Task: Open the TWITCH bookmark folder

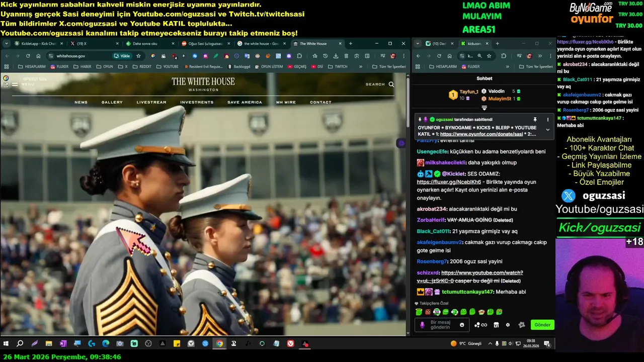Action: click(338, 66)
